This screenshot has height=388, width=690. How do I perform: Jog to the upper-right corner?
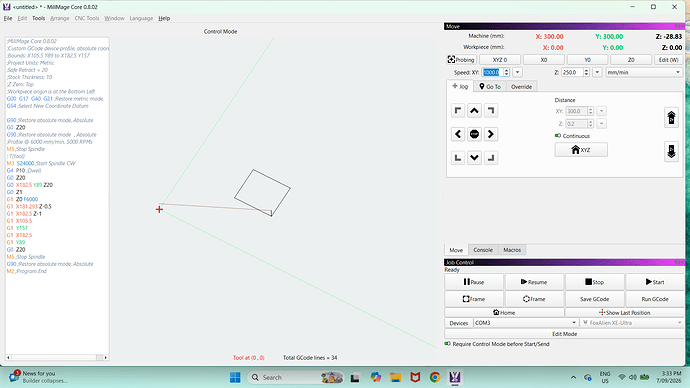tap(491, 110)
